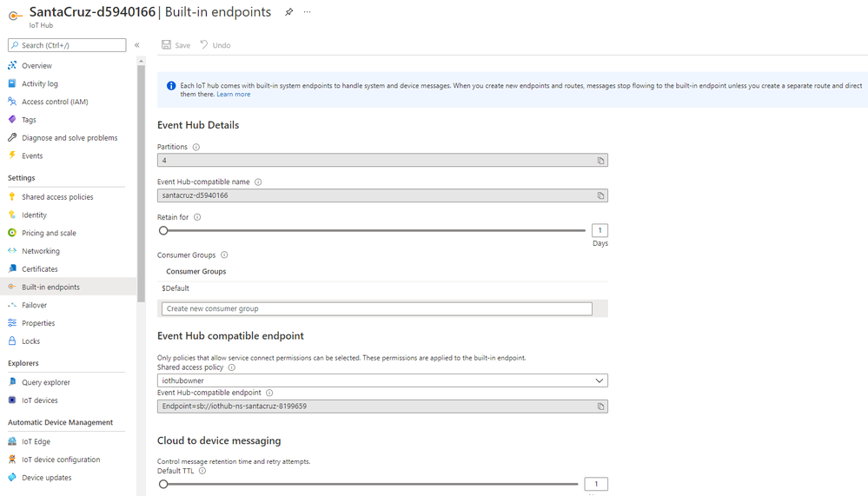The image size is (868, 496).
Task: Open the more options ellipsis menu
Action: [x=308, y=12]
